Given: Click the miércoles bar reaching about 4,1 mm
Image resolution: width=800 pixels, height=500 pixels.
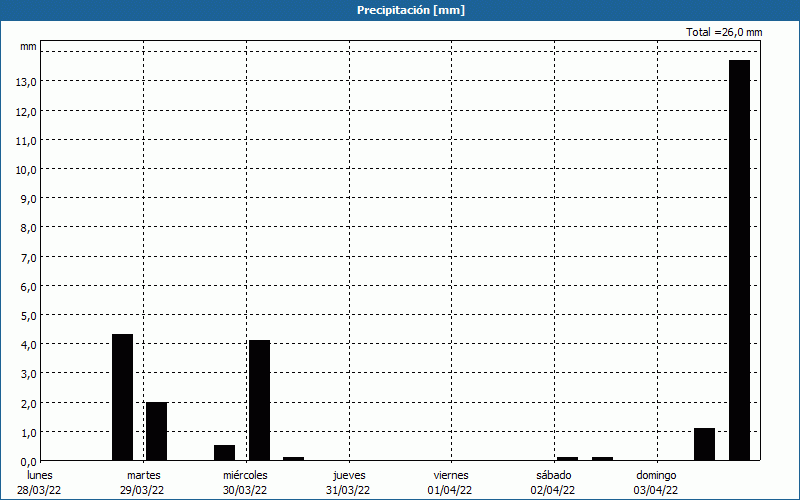Looking at the screenshot, I should tap(259, 400).
